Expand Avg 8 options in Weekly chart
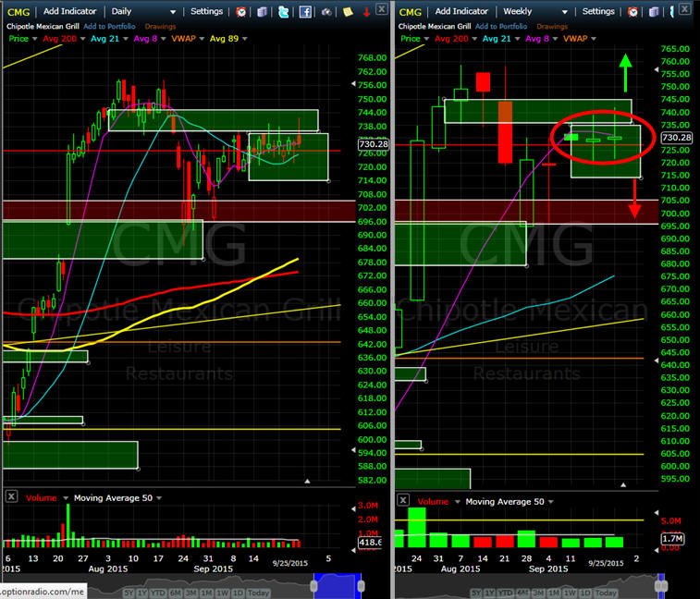Screen dimensions: 700x599 [x=556, y=39]
